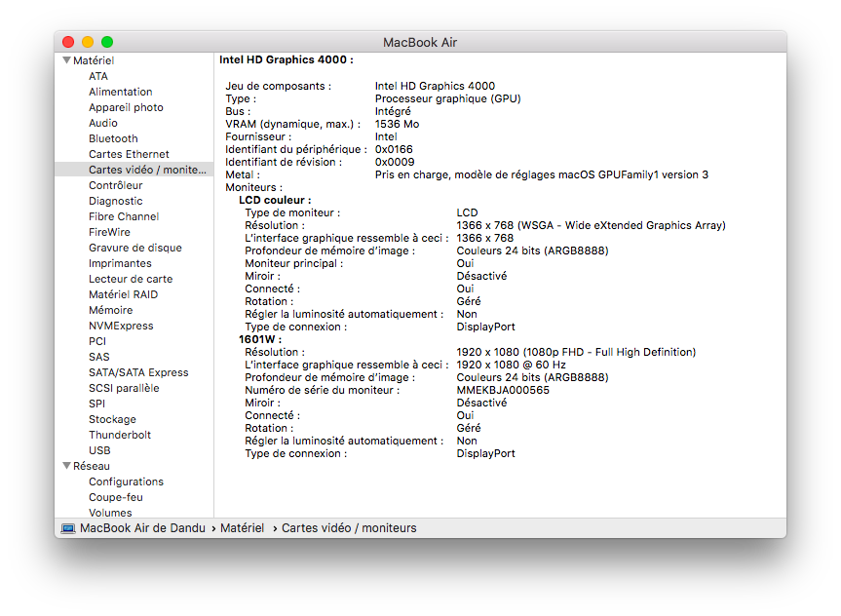Select USB in the sidebar
Image resolution: width=841 pixels, height=616 pixels.
pos(99,449)
